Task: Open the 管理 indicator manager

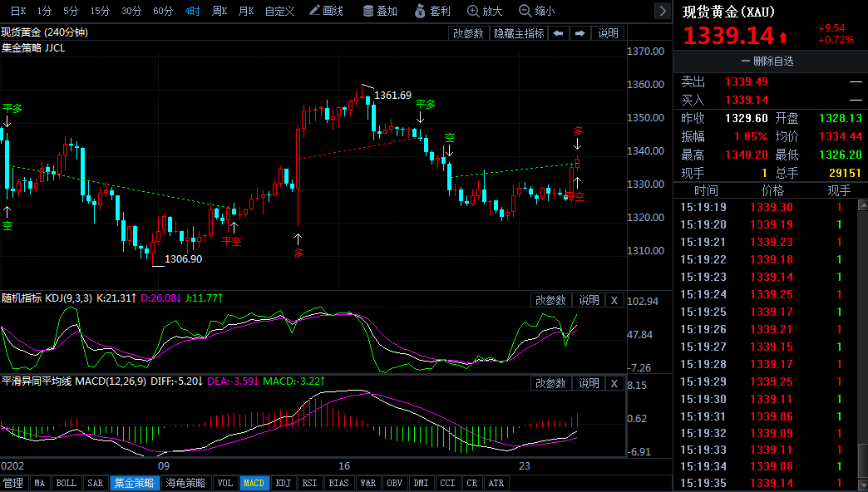Action: [x=13, y=483]
